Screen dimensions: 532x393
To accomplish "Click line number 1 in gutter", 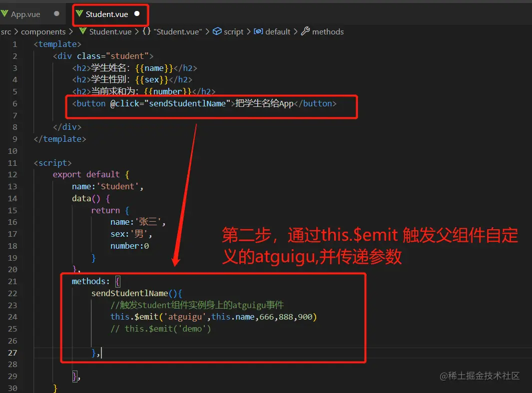I will [x=14, y=44].
